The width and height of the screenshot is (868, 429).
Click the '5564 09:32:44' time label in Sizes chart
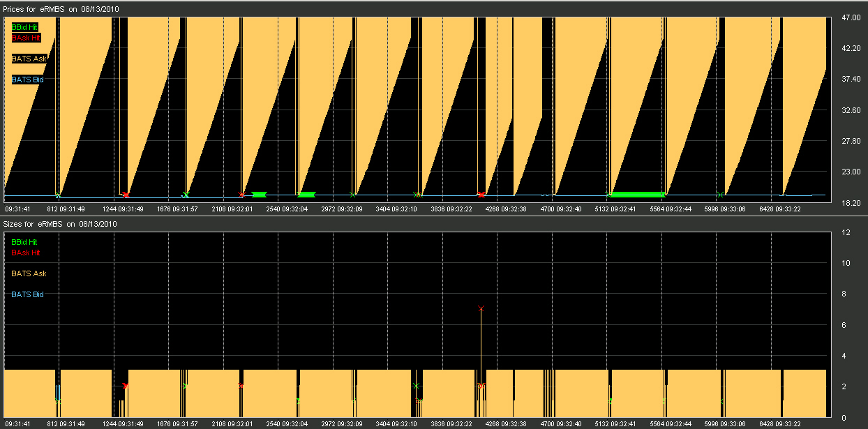pos(671,423)
